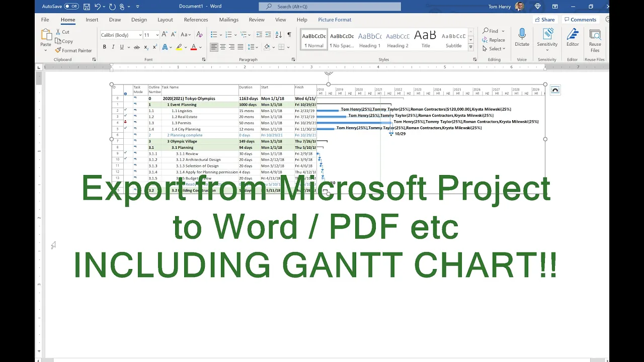Increase paragraph indent

[269, 35]
